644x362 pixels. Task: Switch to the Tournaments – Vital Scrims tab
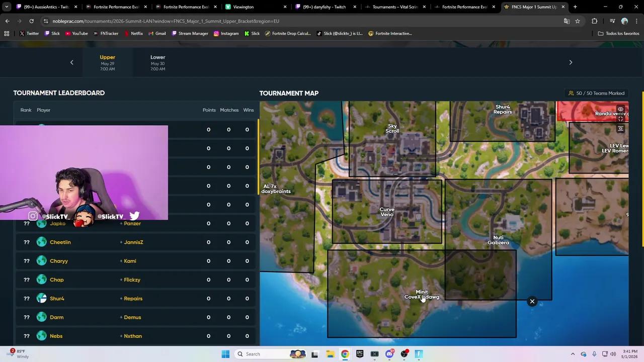click(x=395, y=7)
